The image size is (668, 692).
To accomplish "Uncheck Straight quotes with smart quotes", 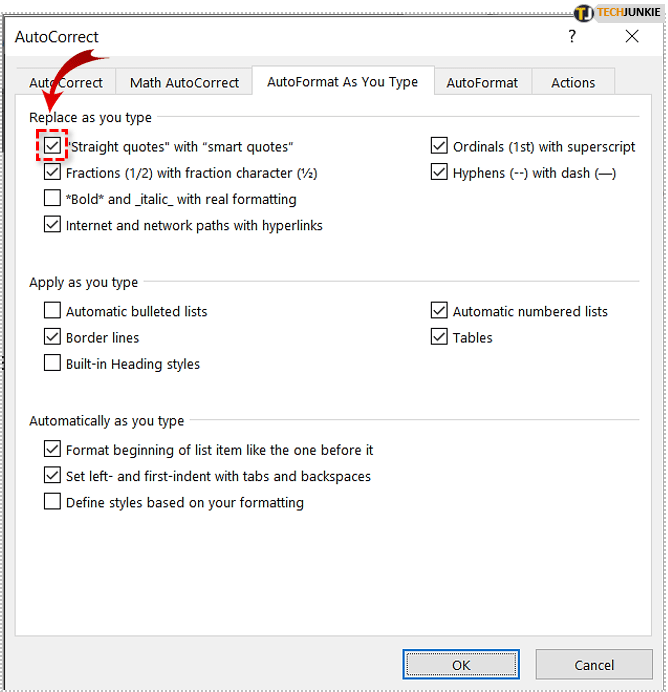I will (53, 147).
